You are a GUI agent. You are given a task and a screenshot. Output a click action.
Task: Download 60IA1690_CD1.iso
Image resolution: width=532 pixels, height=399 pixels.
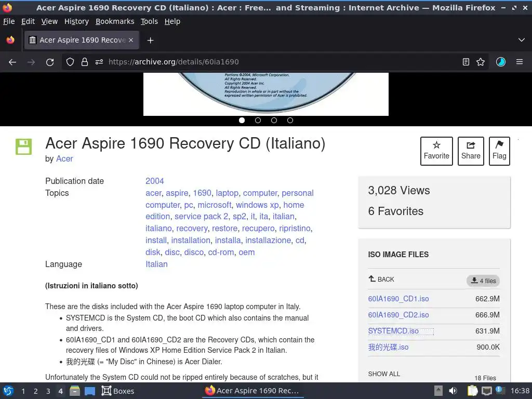(x=398, y=299)
